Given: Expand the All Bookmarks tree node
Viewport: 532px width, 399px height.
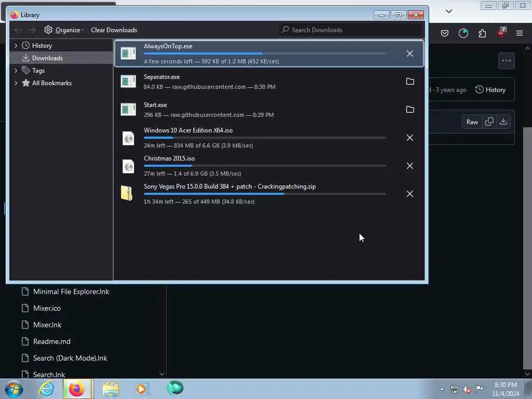Looking at the screenshot, I should 16,83.
